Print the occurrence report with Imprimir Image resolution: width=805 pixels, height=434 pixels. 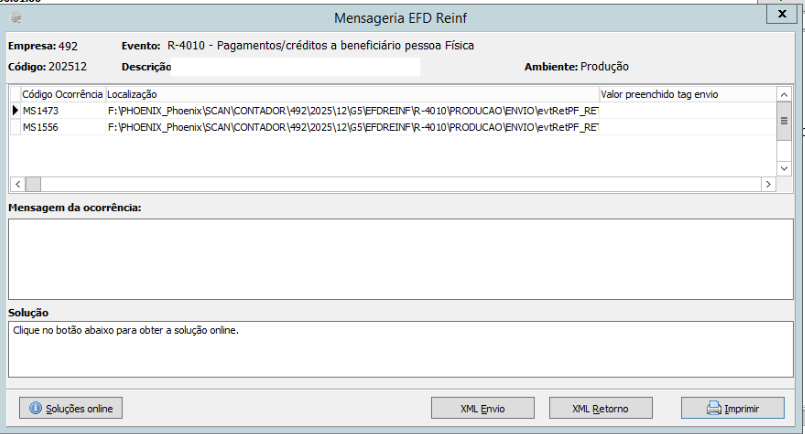point(733,408)
